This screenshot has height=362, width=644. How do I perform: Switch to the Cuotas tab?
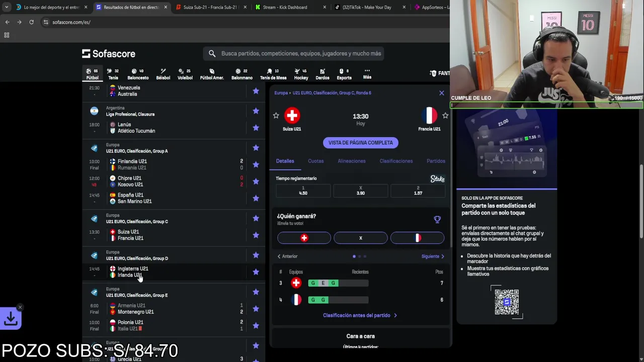pos(315,161)
